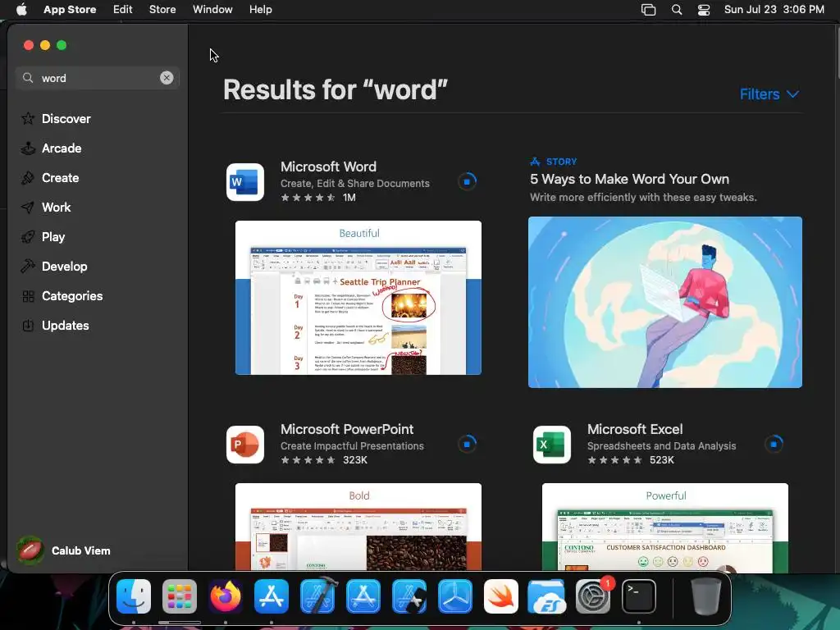The height and width of the screenshot is (630, 840).
Task: Click into the search field containing word
Action: click(x=97, y=78)
